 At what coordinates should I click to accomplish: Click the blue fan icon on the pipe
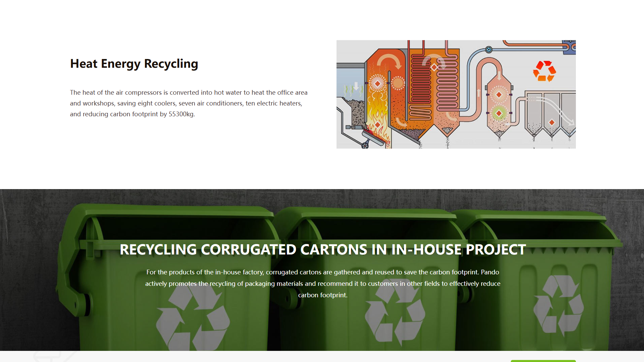[x=489, y=50]
